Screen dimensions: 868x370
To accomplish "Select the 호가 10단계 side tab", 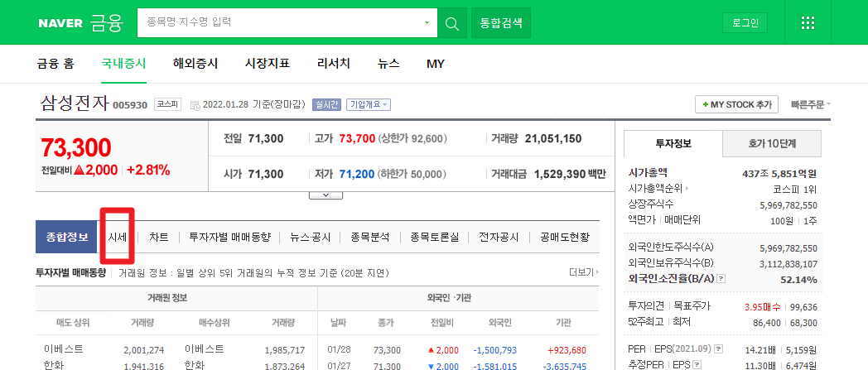I will (x=772, y=144).
